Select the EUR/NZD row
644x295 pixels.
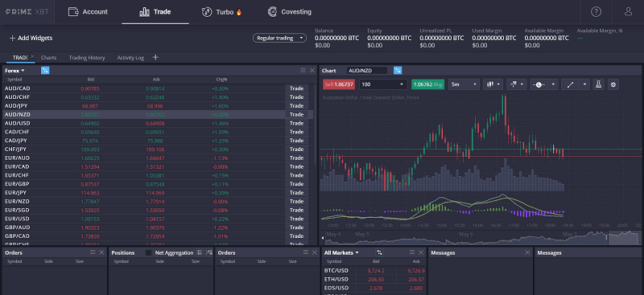coord(159,201)
